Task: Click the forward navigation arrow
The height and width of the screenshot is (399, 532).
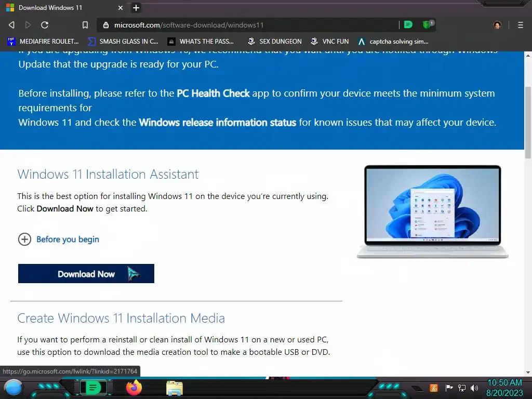Action: [x=28, y=25]
